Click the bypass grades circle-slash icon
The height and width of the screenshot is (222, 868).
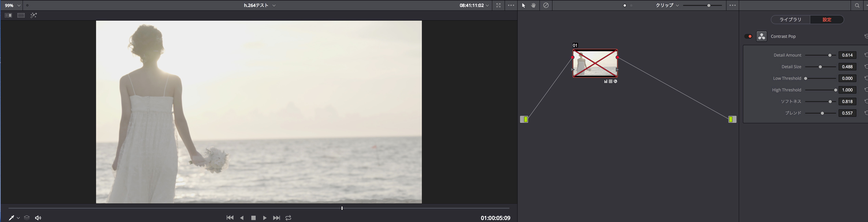coord(546,5)
